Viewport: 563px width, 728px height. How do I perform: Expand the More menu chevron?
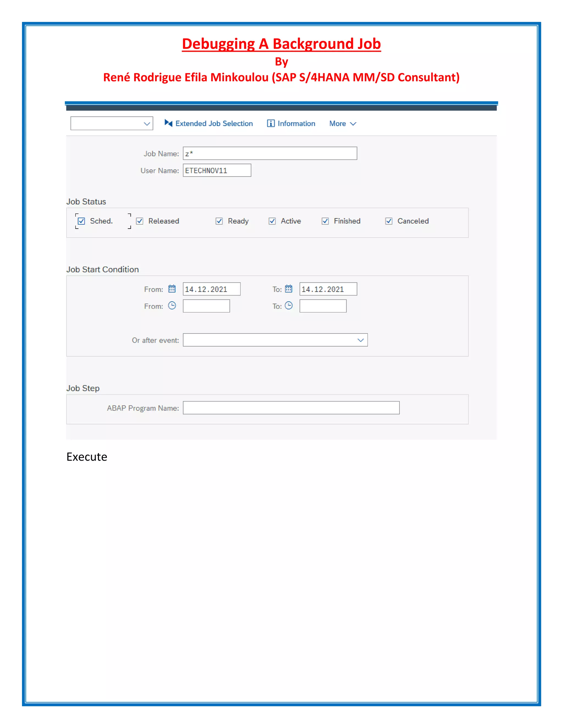(353, 124)
